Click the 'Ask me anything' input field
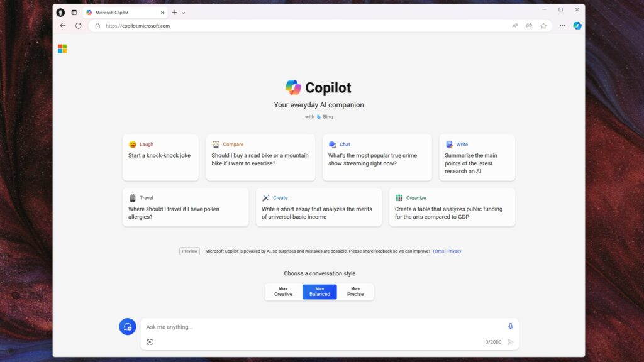This screenshot has height=362, width=644. tap(283, 327)
